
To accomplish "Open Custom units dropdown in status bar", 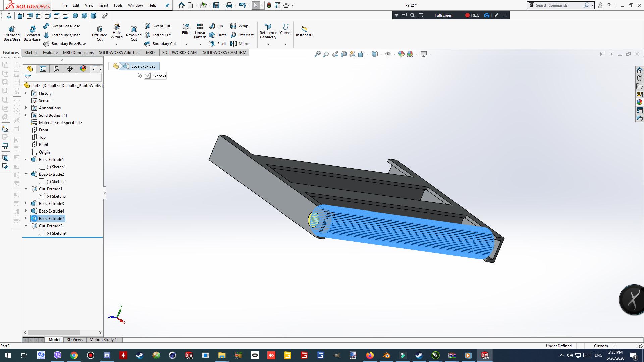I will tap(604, 346).
